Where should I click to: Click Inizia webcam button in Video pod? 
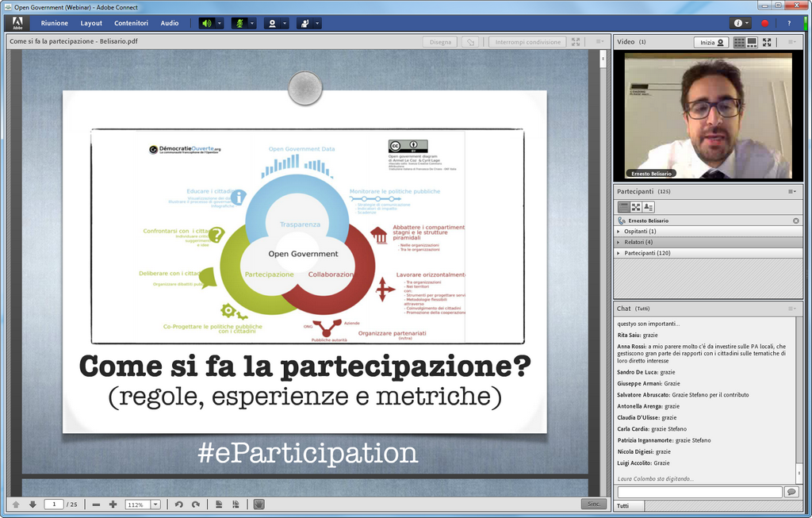coord(711,43)
